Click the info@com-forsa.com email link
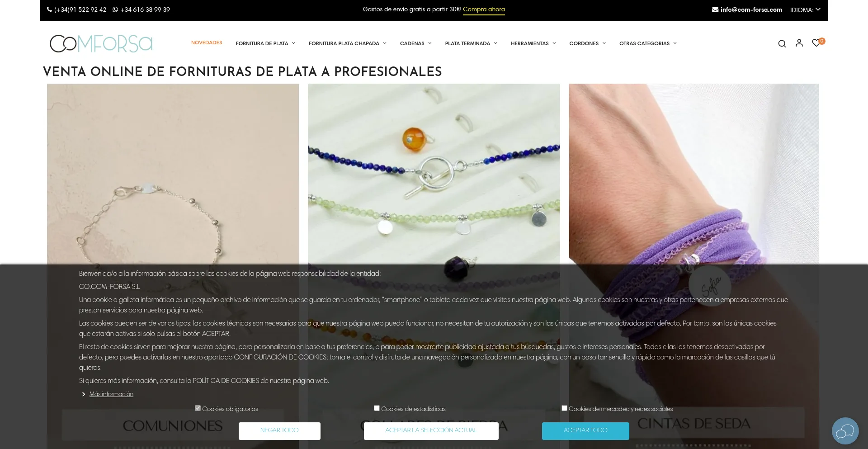The width and height of the screenshot is (868, 449). (747, 9)
